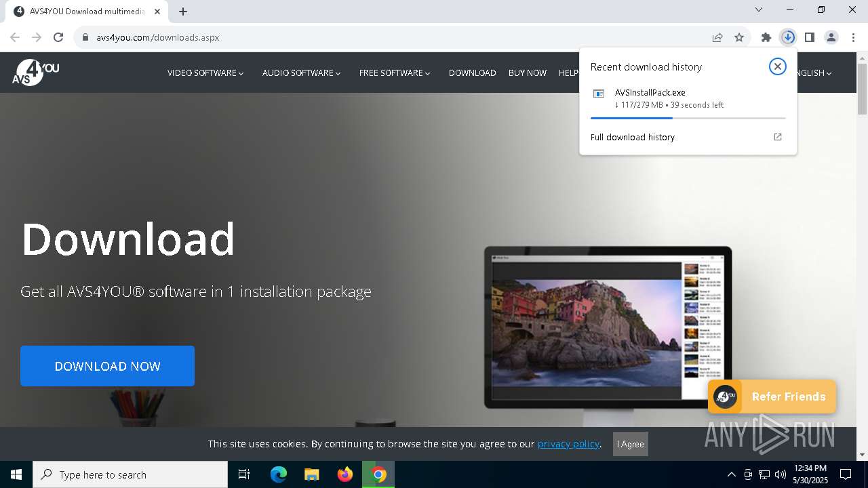Screen dimensions: 868x488
Task: Expand the FREE SOFTWARE menu
Action: pyautogui.click(x=395, y=73)
